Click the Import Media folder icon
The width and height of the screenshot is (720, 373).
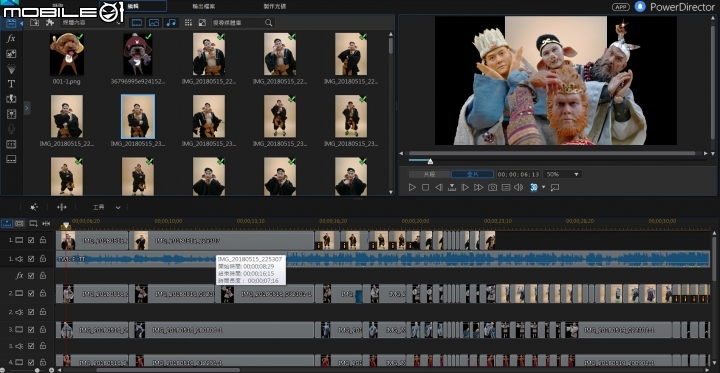[x=34, y=23]
